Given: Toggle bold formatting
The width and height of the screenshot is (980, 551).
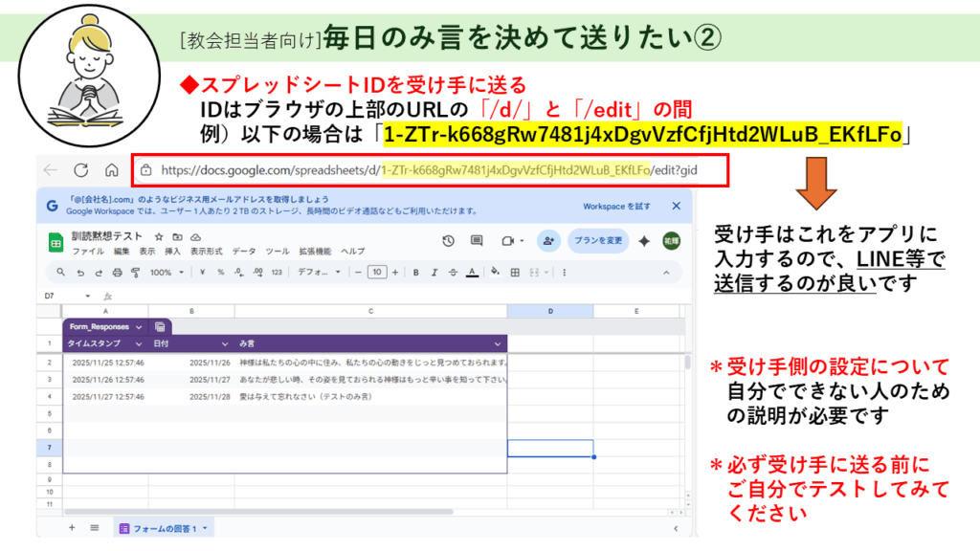Looking at the screenshot, I should click(x=415, y=273).
